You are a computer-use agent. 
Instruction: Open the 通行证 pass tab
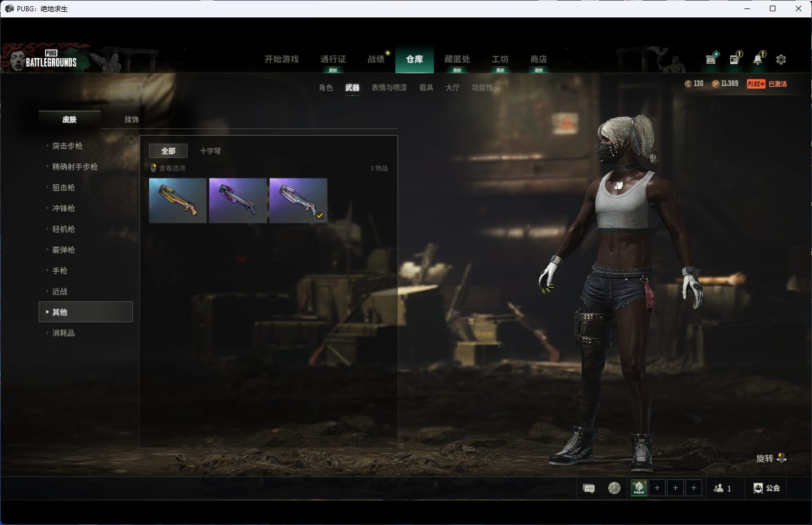tap(333, 59)
